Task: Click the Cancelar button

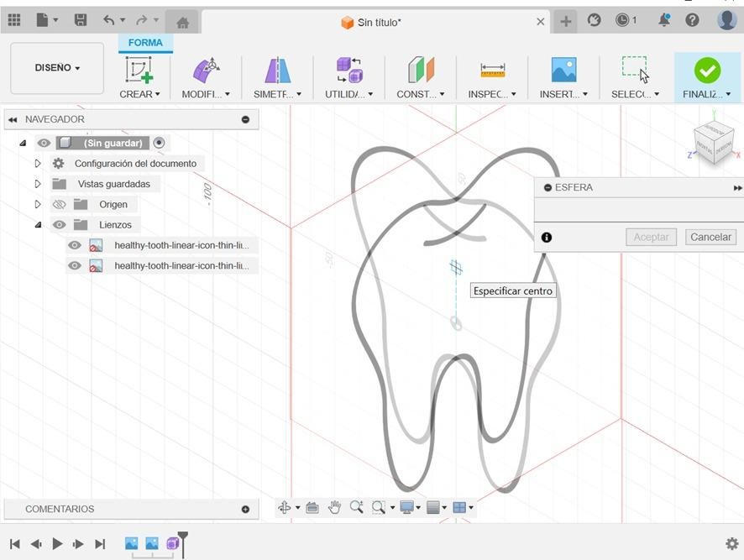Action: pos(710,238)
